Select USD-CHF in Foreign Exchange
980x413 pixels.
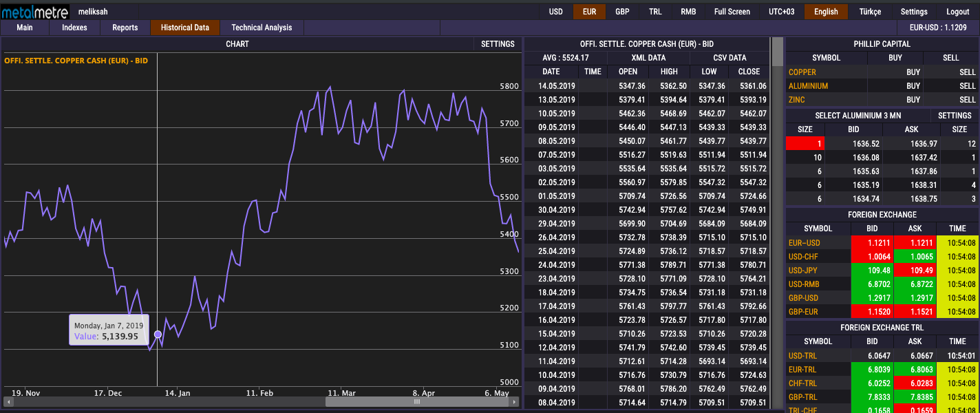coord(803,257)
